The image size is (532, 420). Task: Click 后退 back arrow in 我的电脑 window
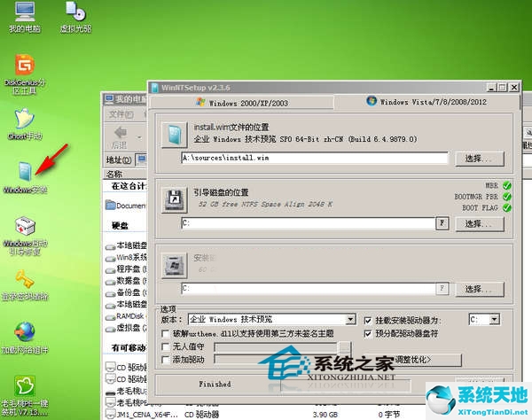pos(120,137)
